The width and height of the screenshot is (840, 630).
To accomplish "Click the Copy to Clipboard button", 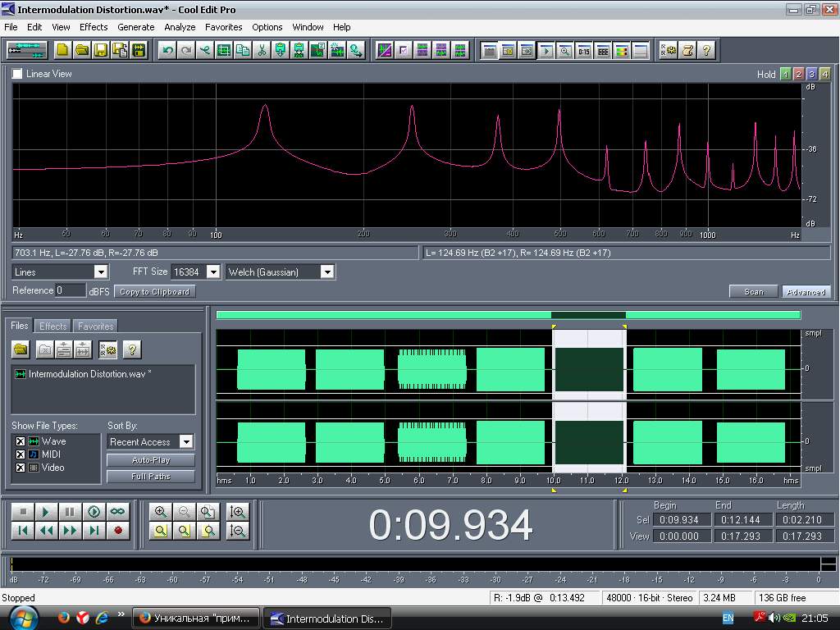I will tap(154, 291).
